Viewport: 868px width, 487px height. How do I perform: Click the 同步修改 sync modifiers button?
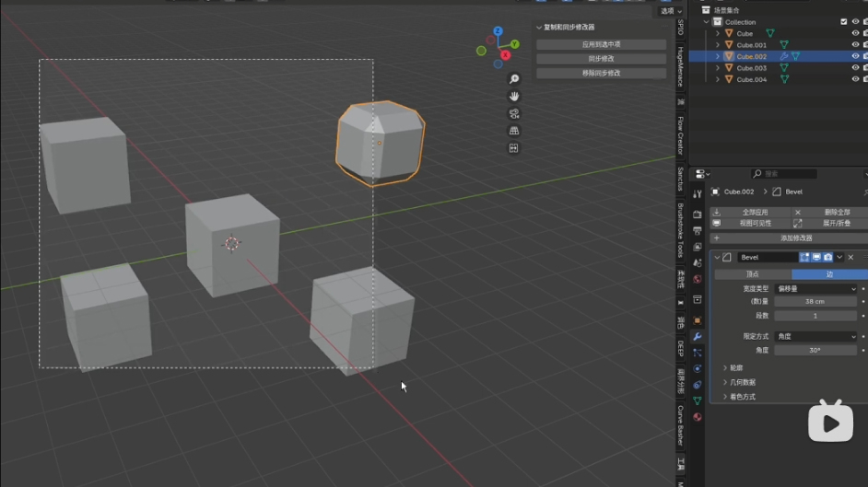(x=601, y=59)
